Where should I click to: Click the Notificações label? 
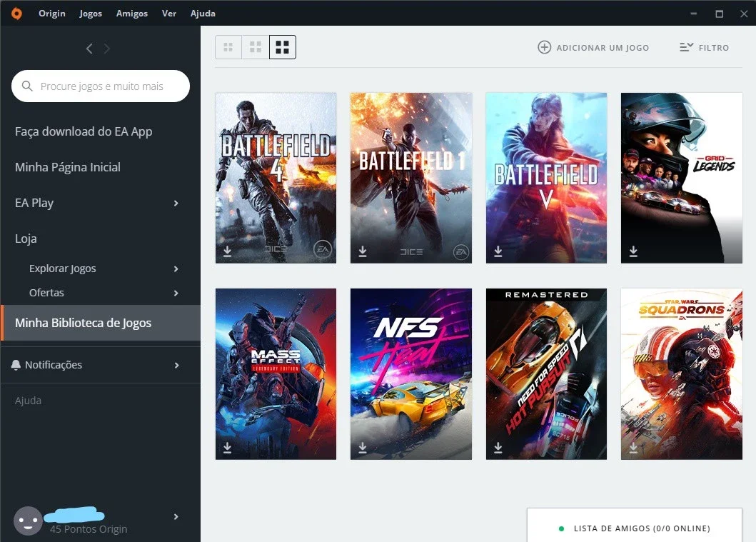[54, 365]
